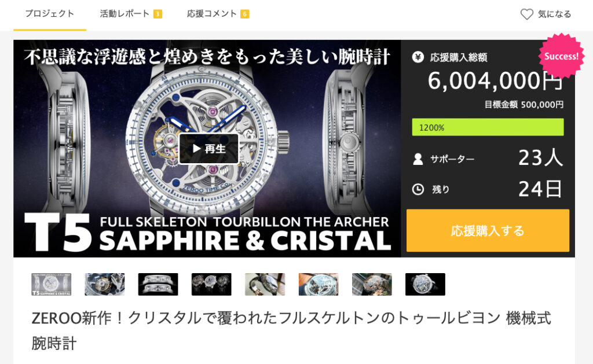Click the yen icon beside 応援購入総額

pyautogui.click(x=418, y=57)
